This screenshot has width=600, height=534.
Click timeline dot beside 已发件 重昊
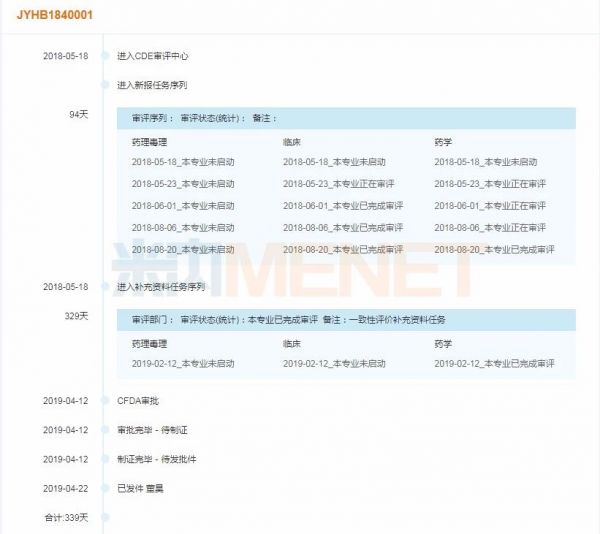(x=104, y=488)
